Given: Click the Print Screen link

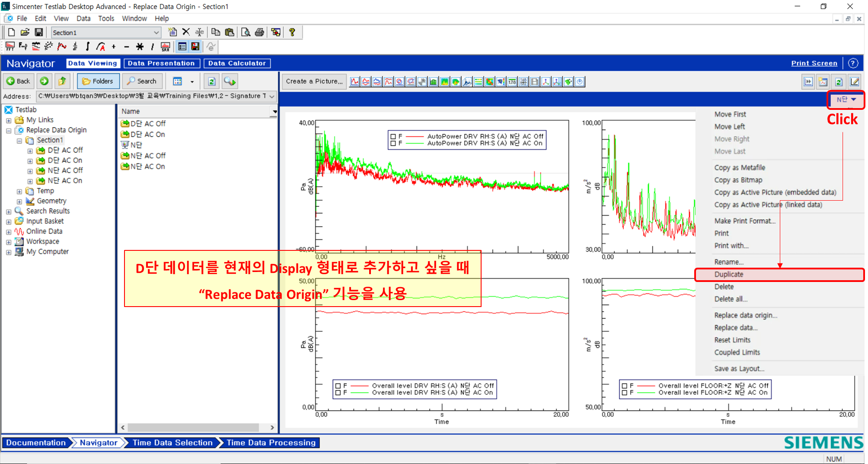Looking at the screenshot, I should pyautogui.click(x=814, y=63).
